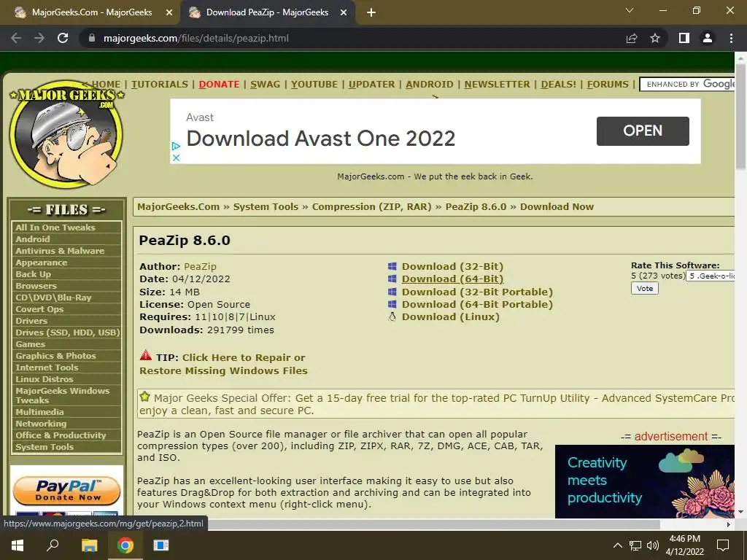Screen dimensions: 747x560
Task: Click the horizontal scrollbar right arrow
Action: [x=729, y=524]
